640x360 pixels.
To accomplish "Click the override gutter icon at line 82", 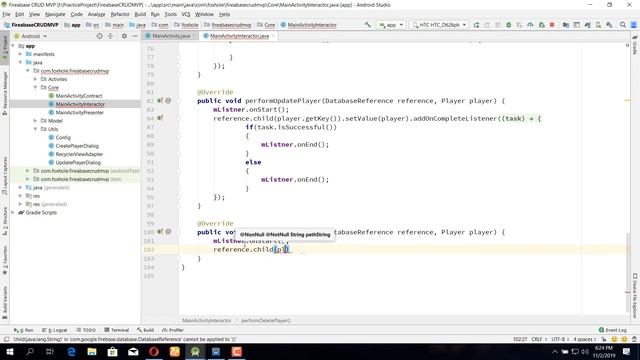I will [160, 100].
